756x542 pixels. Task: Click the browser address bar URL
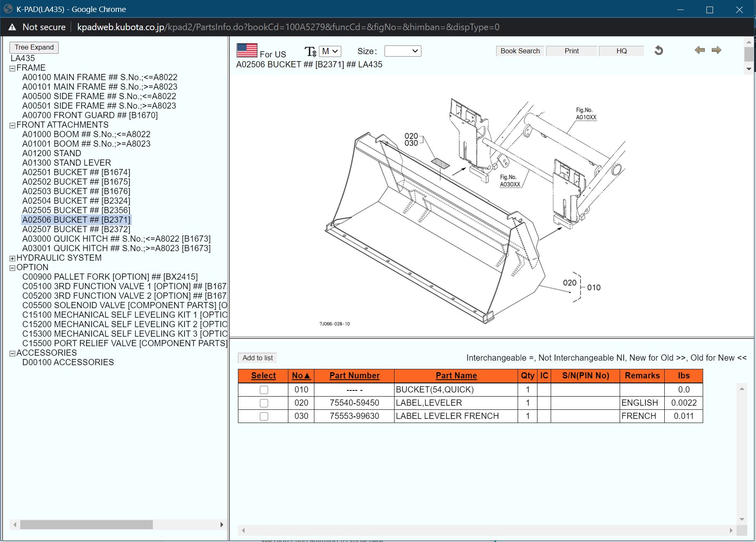[288, 27]
